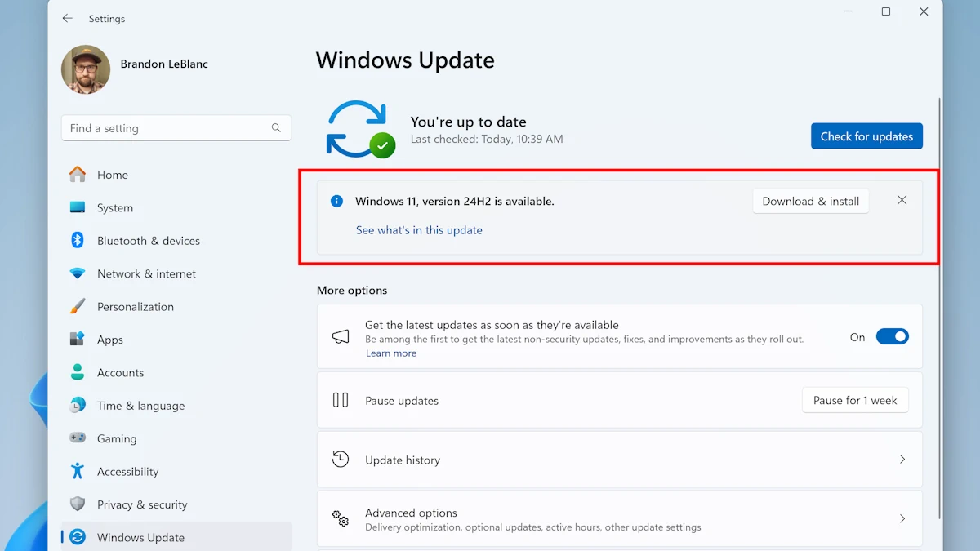
Task: Click the Advanced options gears icon
Action: pos(341,518)
